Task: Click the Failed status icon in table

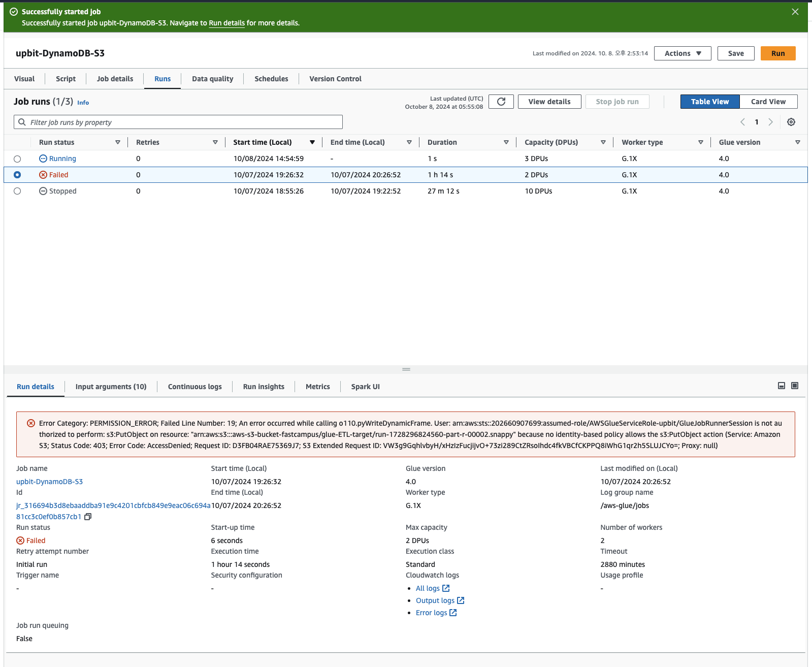Action: (43, 175)
